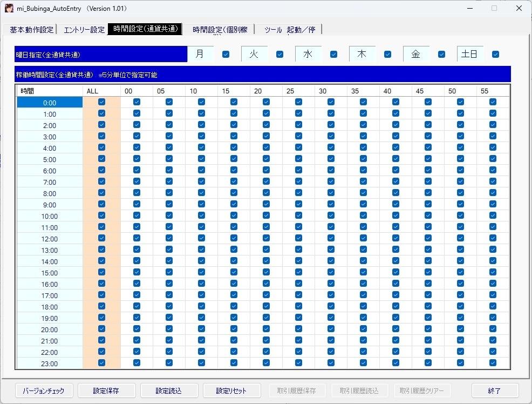
Task: Toggle ALL checkbox for 23:00 row
Action: click(101, 362)
